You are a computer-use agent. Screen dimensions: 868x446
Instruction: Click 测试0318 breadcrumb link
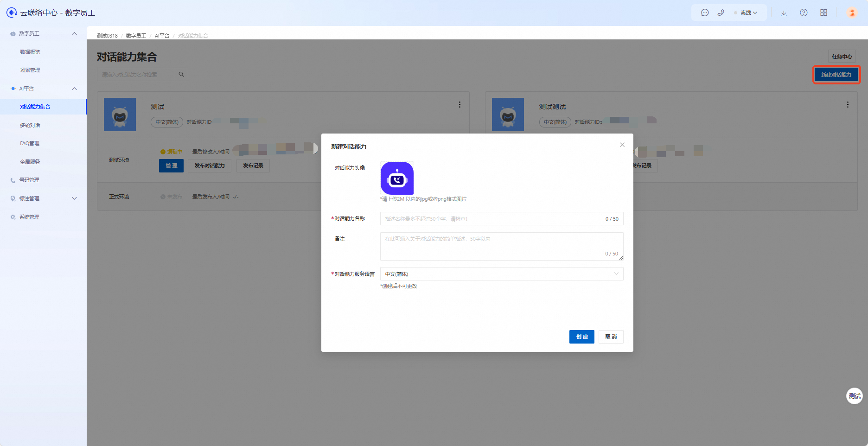tap(107, 36)
